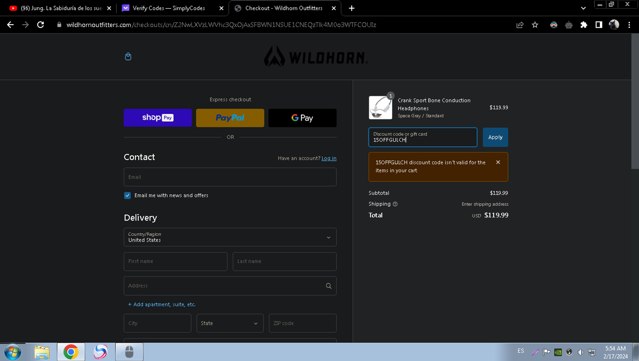Screen dimensions: 639x361
Task: Click the Address input field
Action: pos(230,286)
